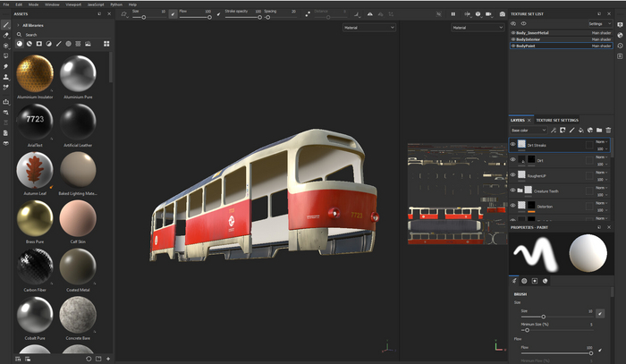Image resolution: width=626 pixels, height=364 pixels.
Task: Open the left viewport Material dropdown
Action: 368,28
